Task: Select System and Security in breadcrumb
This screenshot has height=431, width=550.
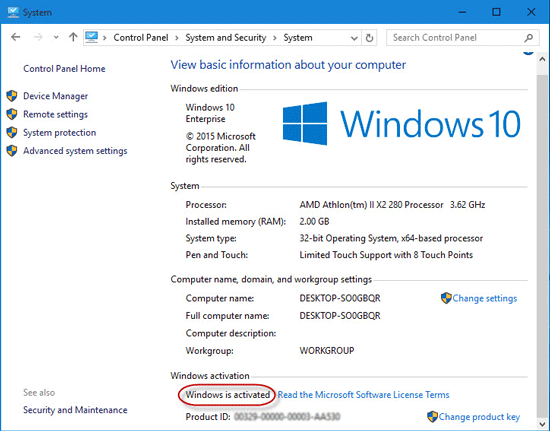Action: coord(226,38)
